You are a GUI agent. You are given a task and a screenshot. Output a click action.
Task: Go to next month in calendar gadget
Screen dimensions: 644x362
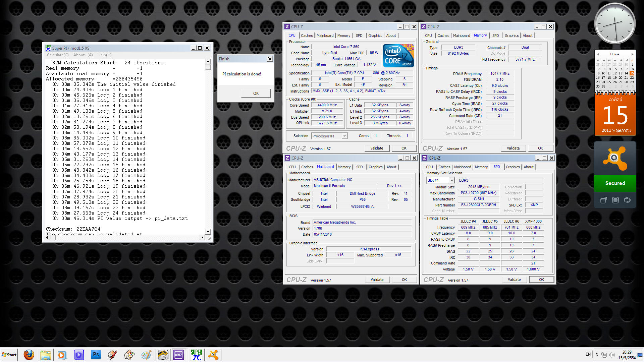(632, 54)
